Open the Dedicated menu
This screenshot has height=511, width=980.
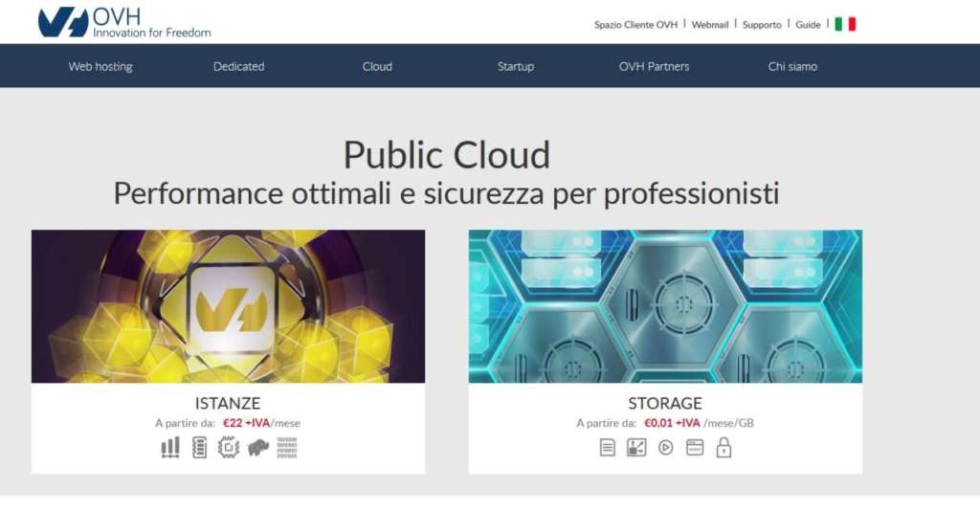[x=238, y=66]
